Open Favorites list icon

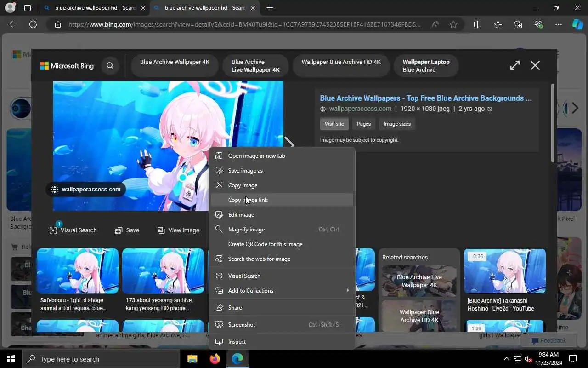tap(498, 24)
